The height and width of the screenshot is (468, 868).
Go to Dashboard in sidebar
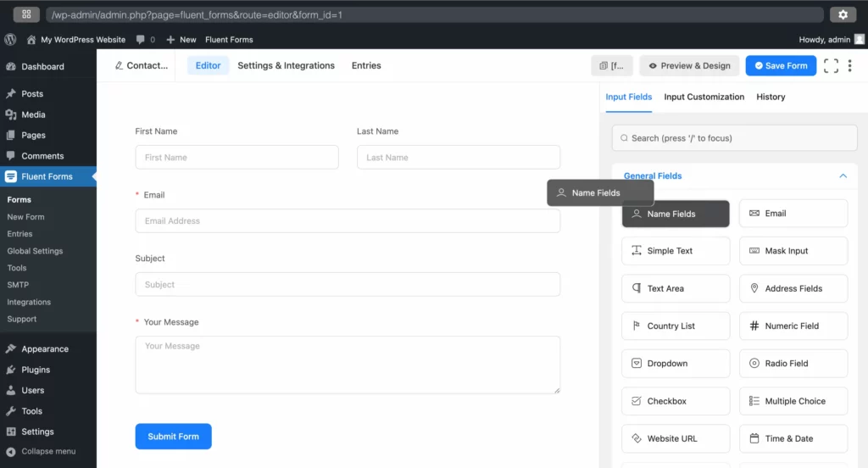(48, 66)
